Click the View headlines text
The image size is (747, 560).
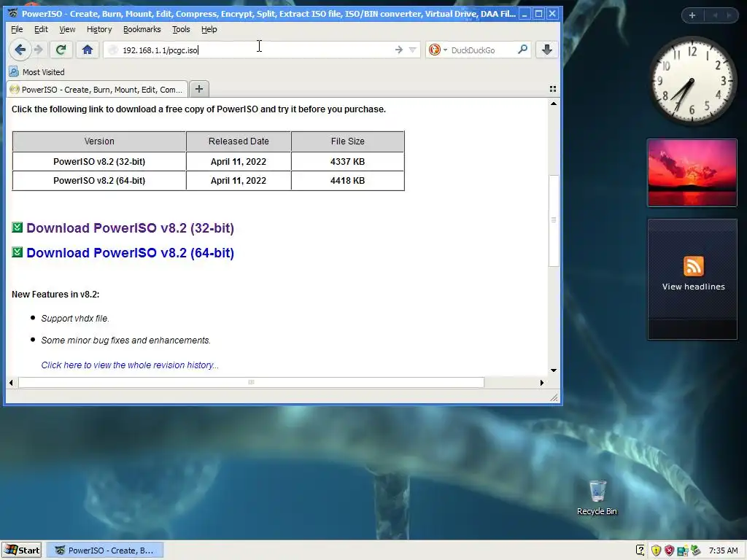coord(693,287)
